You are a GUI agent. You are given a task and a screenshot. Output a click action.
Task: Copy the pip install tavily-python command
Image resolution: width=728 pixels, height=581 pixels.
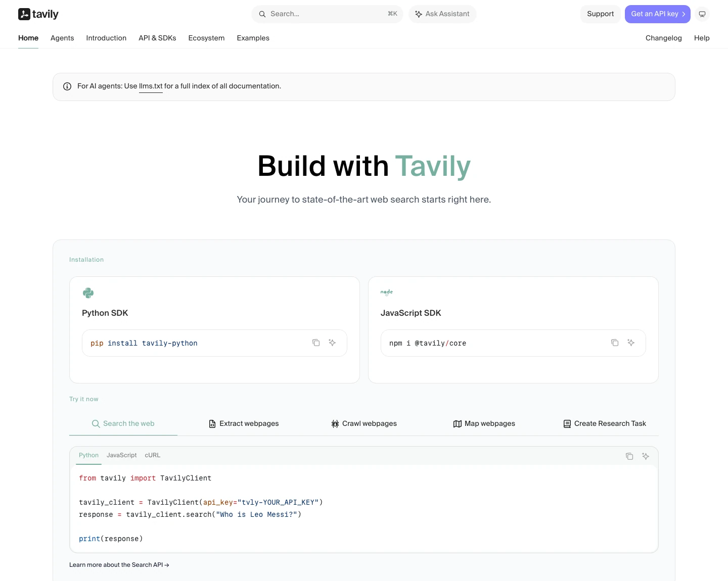pos(316,343)
